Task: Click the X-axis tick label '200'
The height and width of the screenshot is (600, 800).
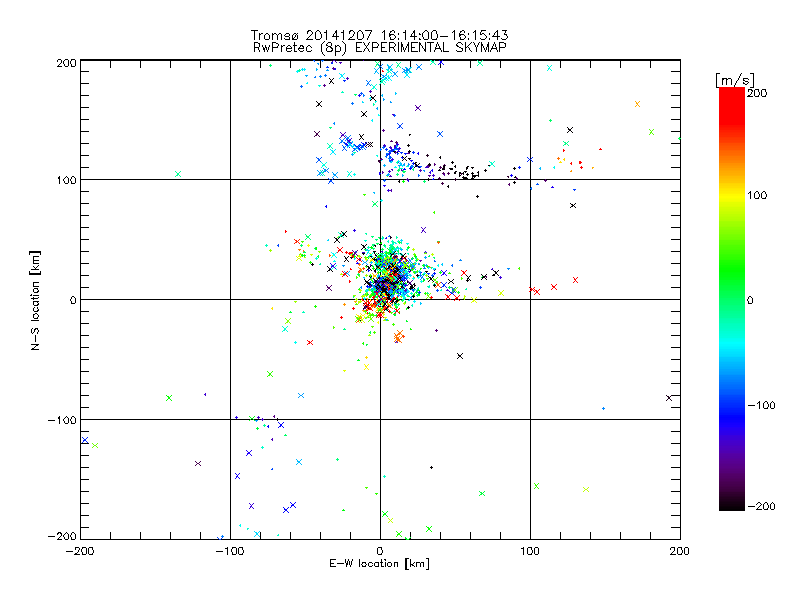Action: (x=680, y=552)
